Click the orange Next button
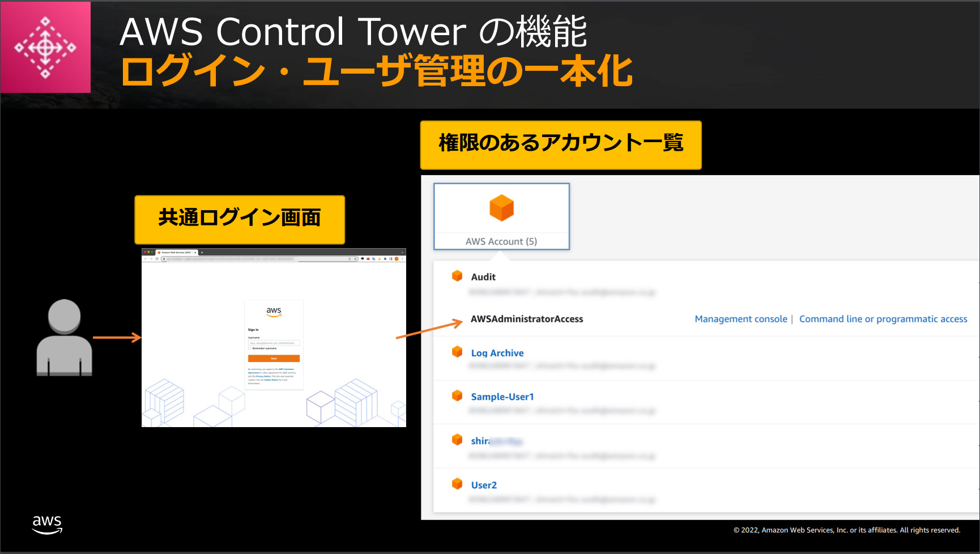Screen dimensions: 980x554 click(274, 358)
